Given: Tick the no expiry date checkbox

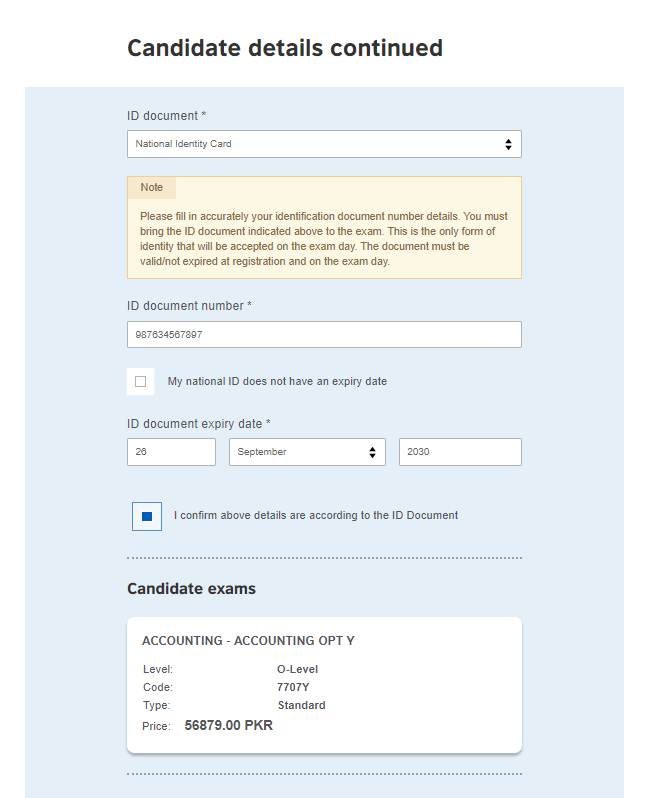Looking at the screenshot, I should click(140, 381).
